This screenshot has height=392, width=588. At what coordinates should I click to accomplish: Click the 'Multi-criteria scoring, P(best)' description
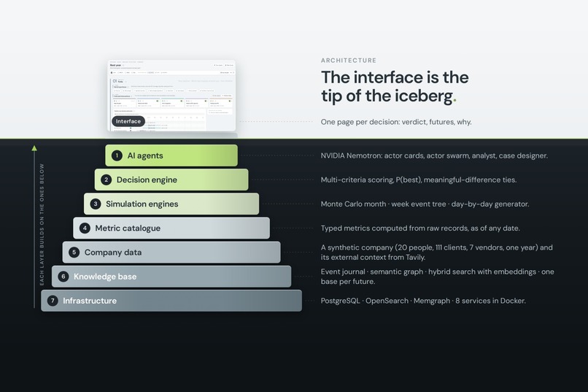[x=419, y=180]
